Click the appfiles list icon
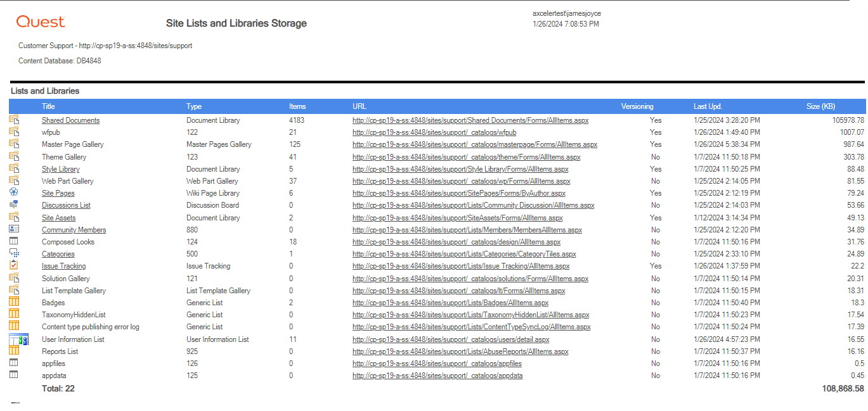The width and height of the screenshot is (868, 411). coord(13,363)
